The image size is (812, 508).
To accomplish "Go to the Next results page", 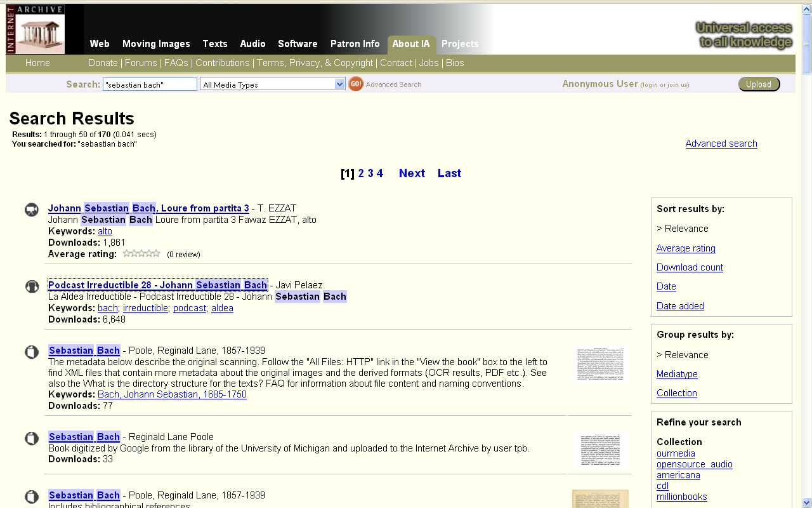I will click(x=412, y=173).
